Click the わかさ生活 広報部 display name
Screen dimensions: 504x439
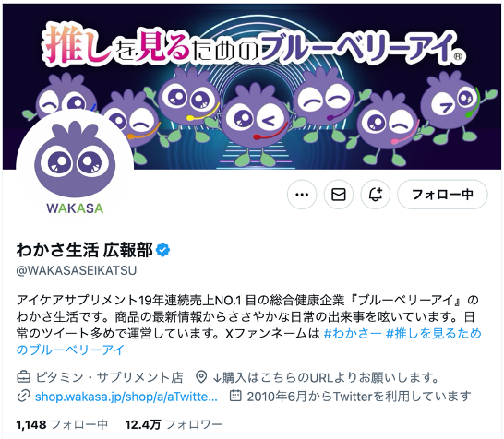(x=84, y=250)
